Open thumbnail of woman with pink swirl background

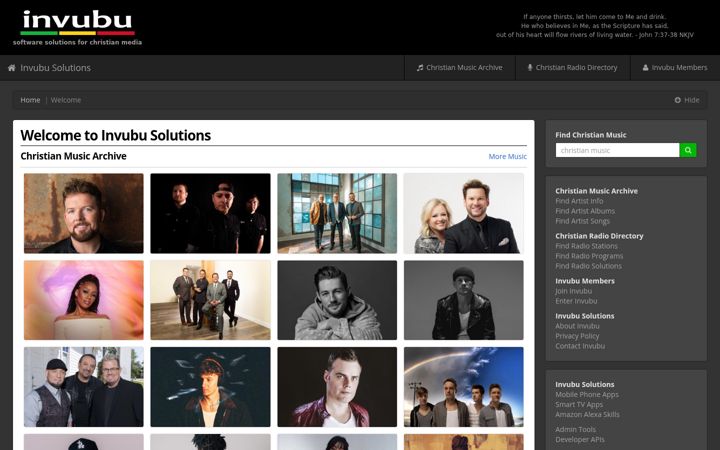tap(84, 300)
